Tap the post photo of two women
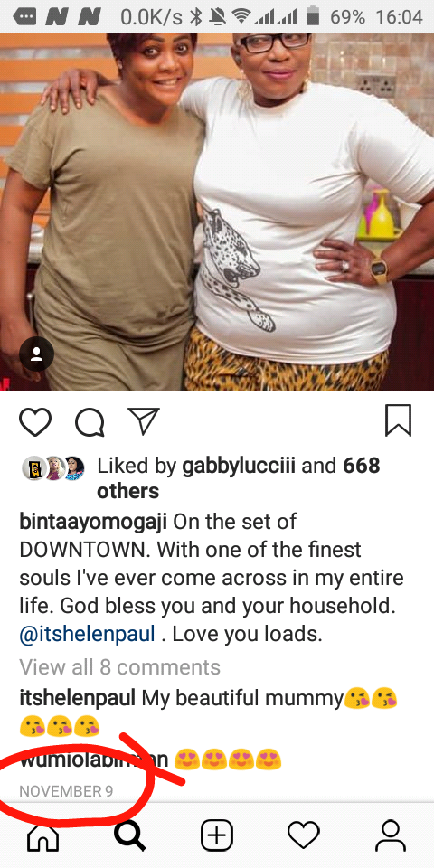Screen dimensions: 434x868 click(217, 212)
